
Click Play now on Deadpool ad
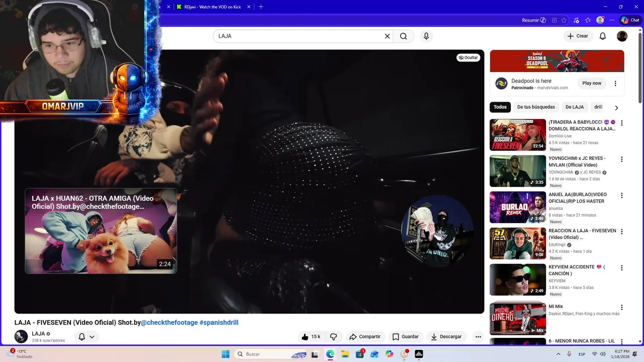(x=592, y=83)
